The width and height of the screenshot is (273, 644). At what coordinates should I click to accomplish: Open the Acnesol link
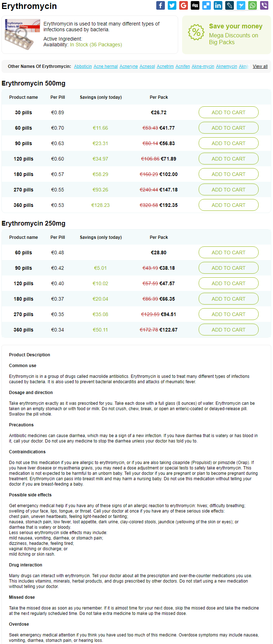tap(147, 66)
